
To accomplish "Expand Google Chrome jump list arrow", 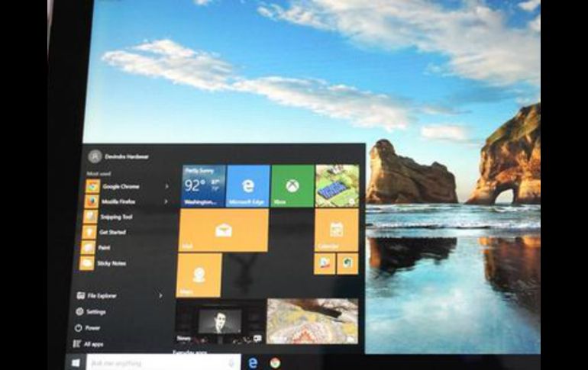I will click(166, 186).
